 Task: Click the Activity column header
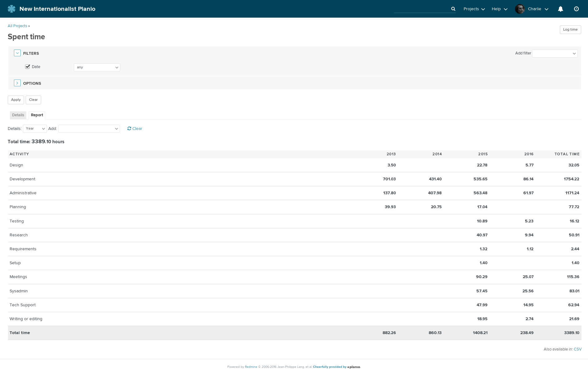(19, 154)
